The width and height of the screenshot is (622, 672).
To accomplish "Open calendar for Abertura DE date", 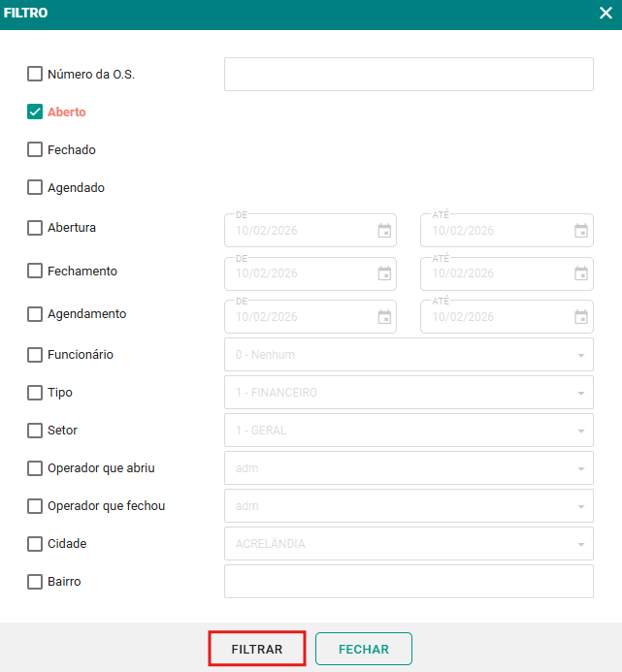I will [384, 231].
